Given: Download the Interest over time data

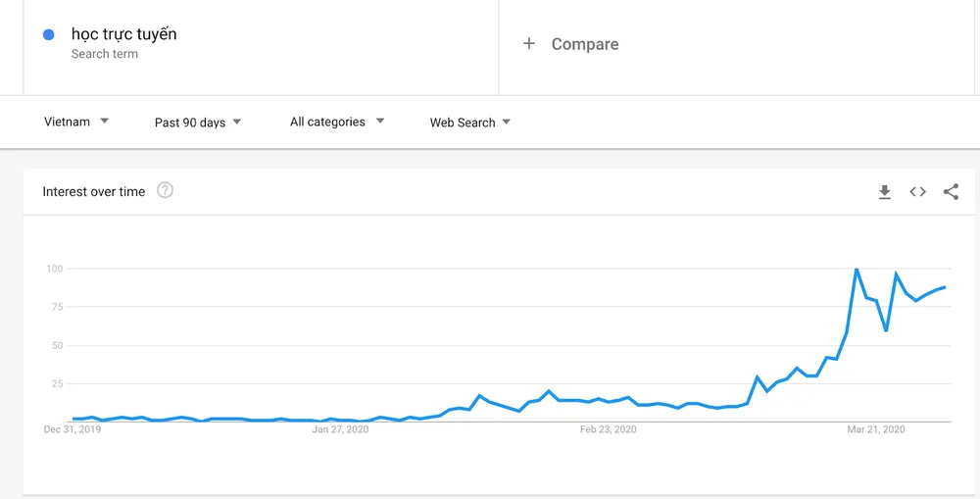Looking at the screenshot, I should coord(884,192).
